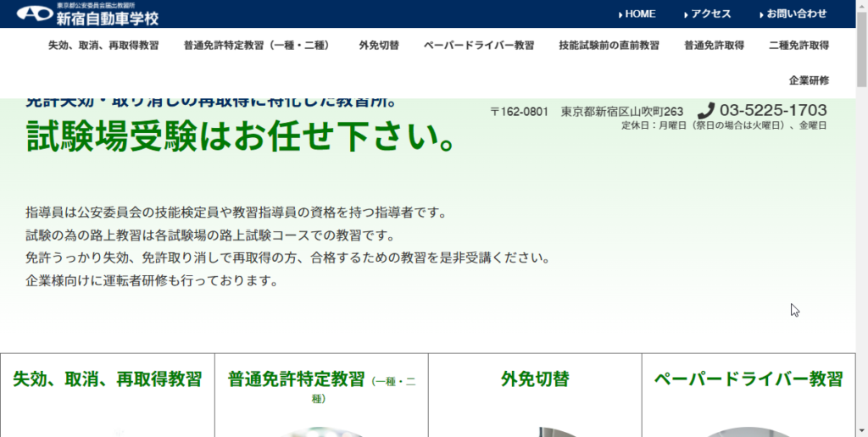868x437 pixels.
Task: Click the vertical scrollbar thumb
Action: (862, 48)
